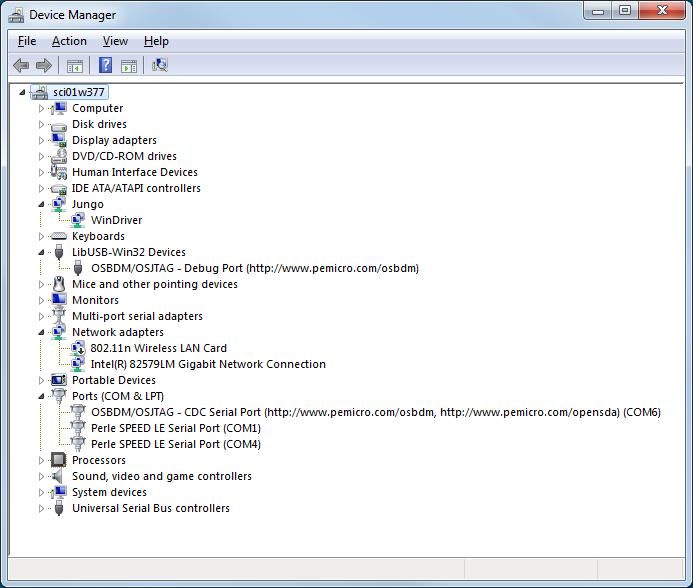Select the Monitors category icon
Image resolution: width=693 pixels, height=588 pixels.
58,300
